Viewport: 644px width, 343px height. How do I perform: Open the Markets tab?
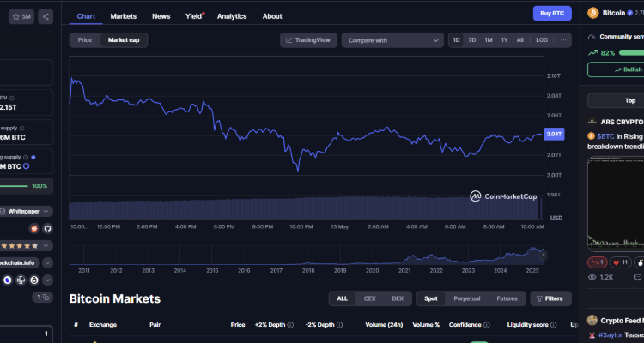coord(123,16)
